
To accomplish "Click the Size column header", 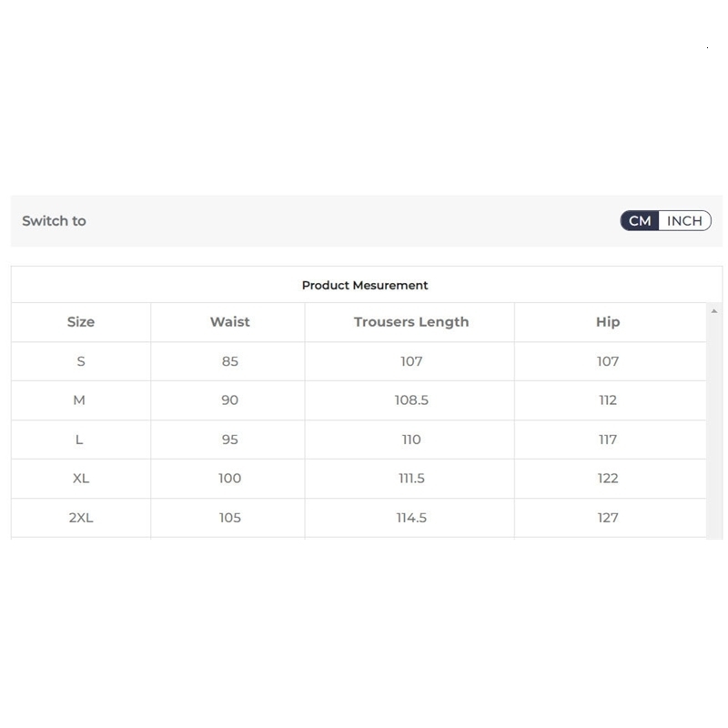I will click(81, 322).
